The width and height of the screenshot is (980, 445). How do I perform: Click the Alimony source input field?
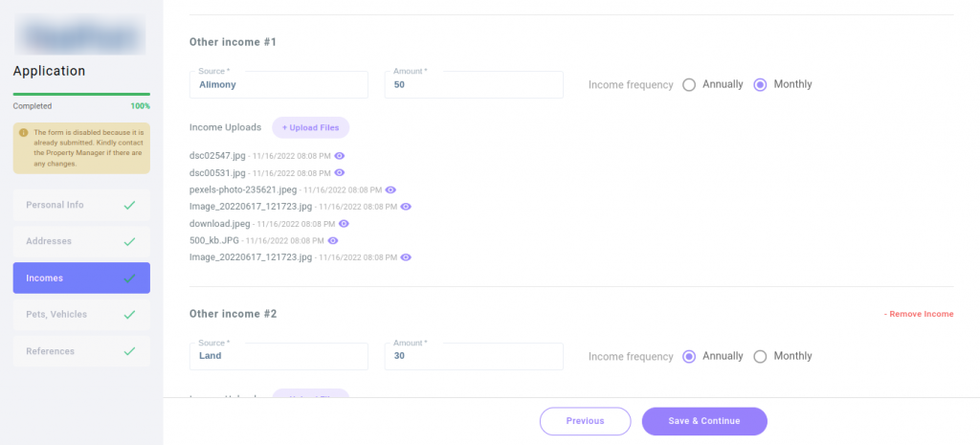[x=279, y=85]
